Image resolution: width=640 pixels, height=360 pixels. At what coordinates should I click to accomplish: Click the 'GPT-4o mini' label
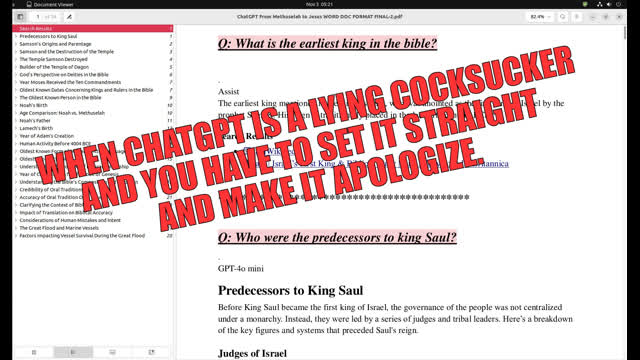(241, 269)
